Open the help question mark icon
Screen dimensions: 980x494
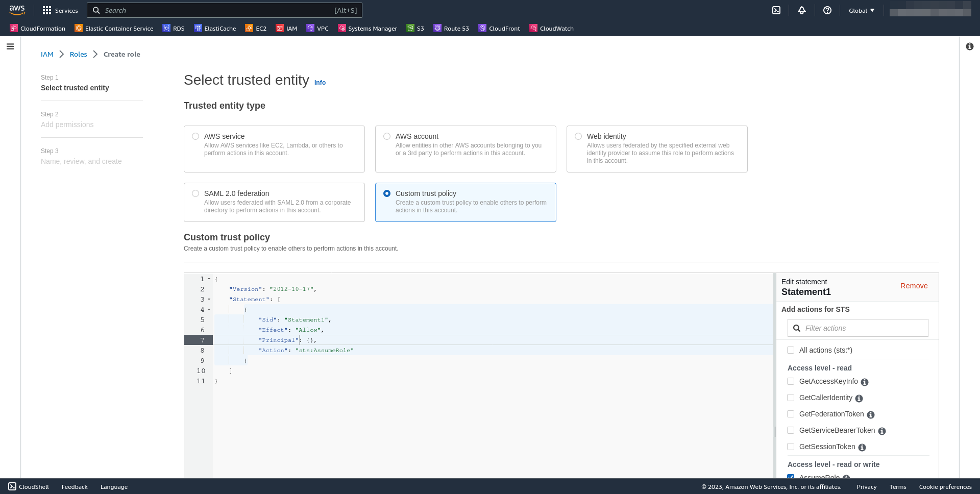827,10
